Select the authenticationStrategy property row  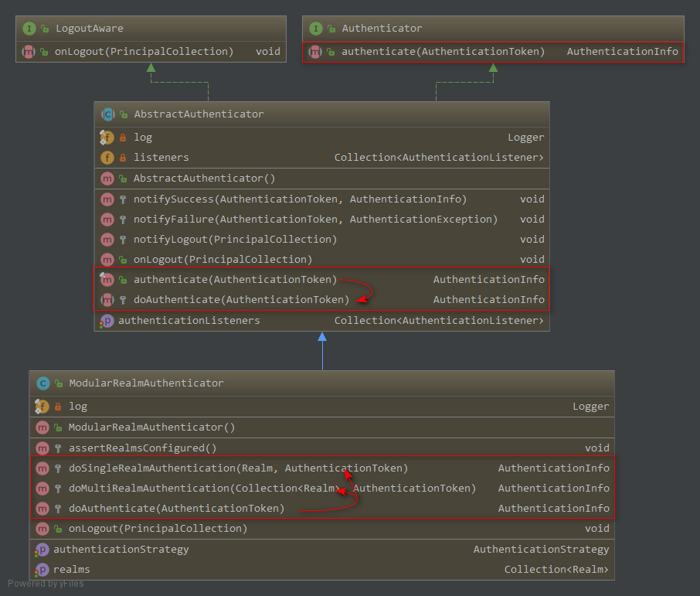click(121, 550)
